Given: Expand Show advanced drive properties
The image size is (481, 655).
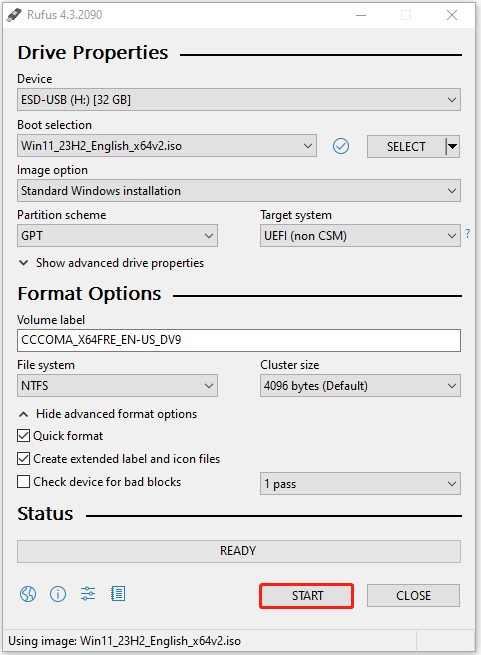Looking at the screenshot, I should (111, 263).
